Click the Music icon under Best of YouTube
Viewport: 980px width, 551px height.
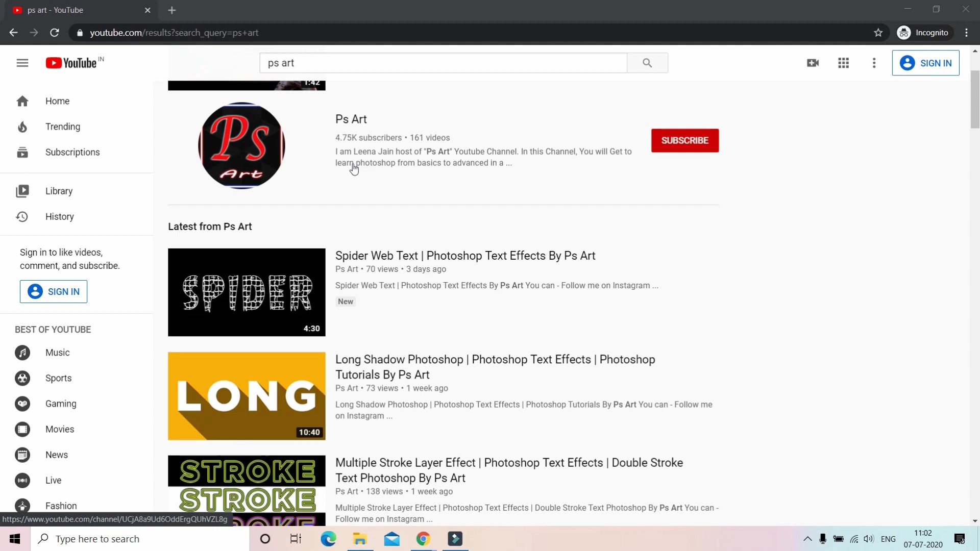[x=22, y=353]
